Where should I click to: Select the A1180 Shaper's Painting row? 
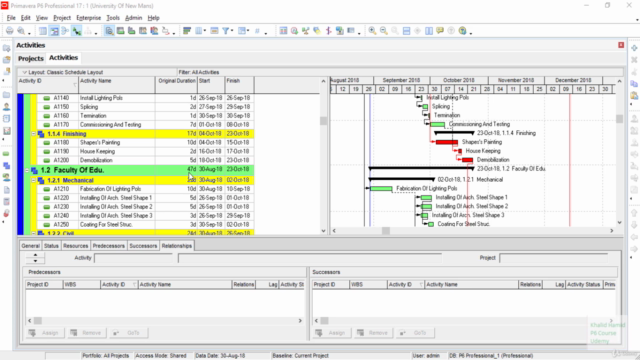pos(145,142)
